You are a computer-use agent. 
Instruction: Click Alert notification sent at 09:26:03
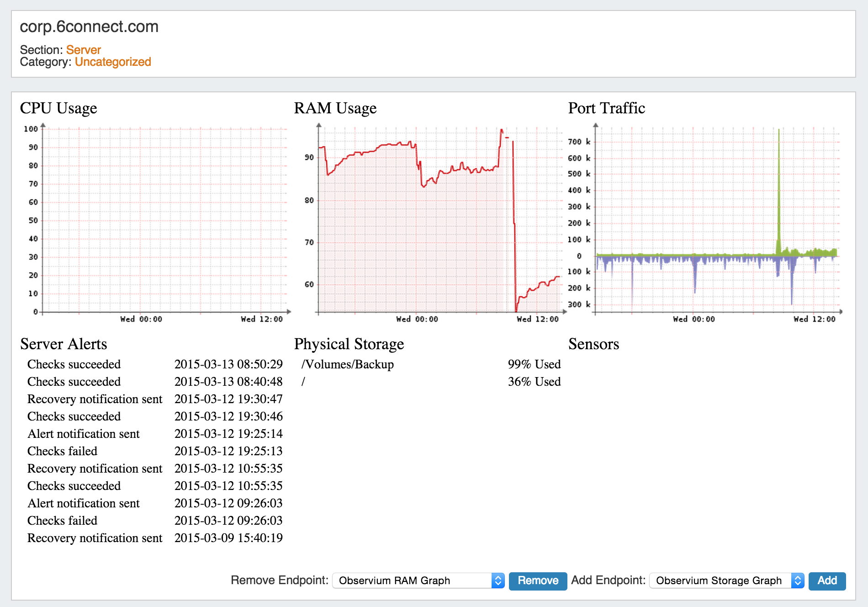84,503
